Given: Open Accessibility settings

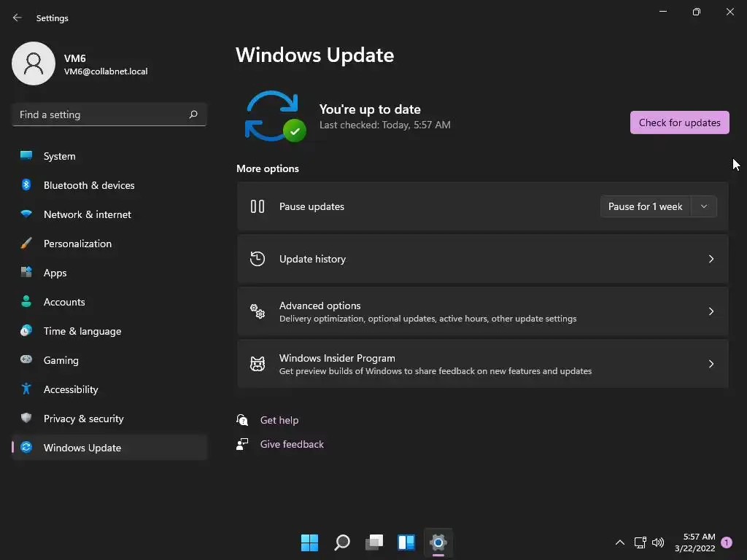Looking at the screenshot, I should pos(109,389).
